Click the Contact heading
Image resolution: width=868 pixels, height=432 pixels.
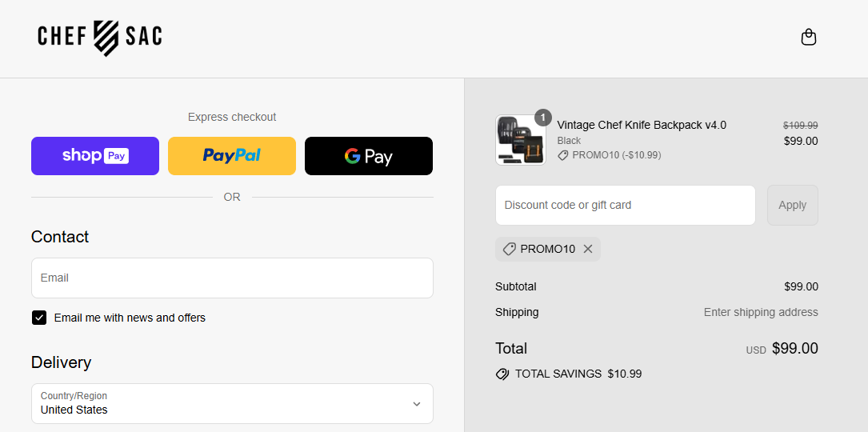pyautogui.click(x=60, y=237)
